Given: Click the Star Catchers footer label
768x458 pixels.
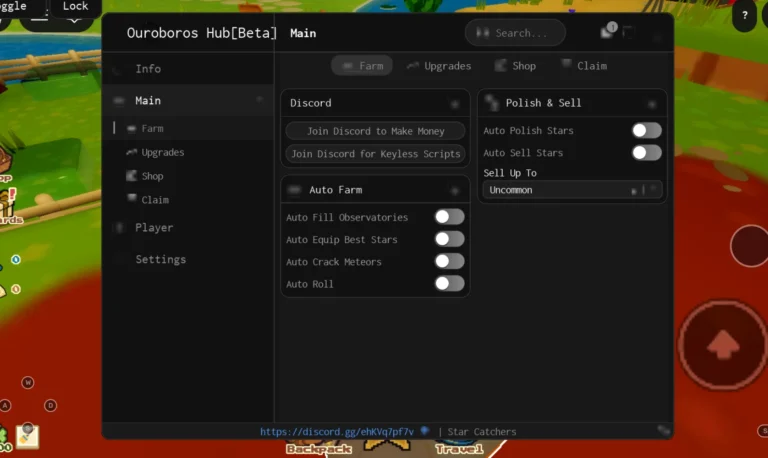Looking at the screenshot, I should pyautogui.click(x=482, y=432).
